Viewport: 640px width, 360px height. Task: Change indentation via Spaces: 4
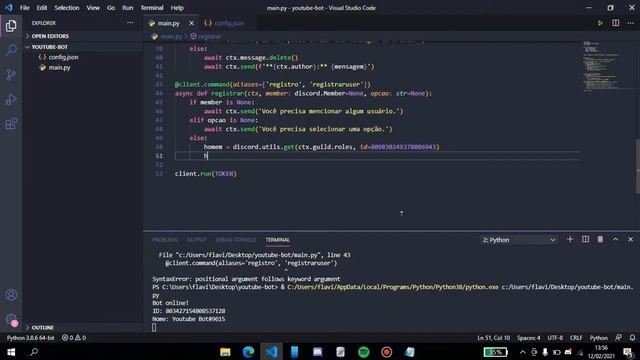coord(529,338)
